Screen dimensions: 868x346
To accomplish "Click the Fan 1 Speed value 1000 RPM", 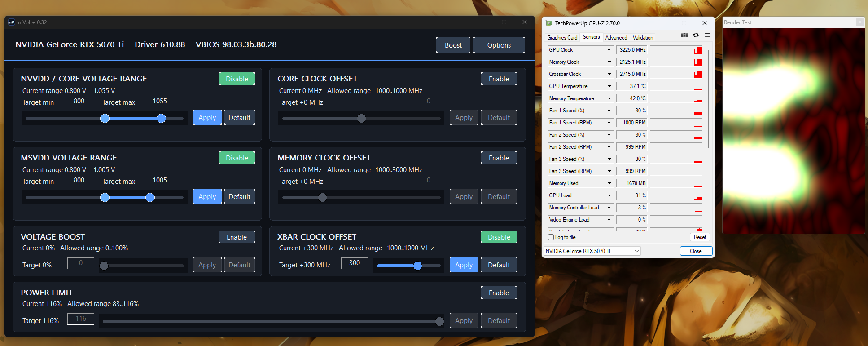I will click(632, 123).
